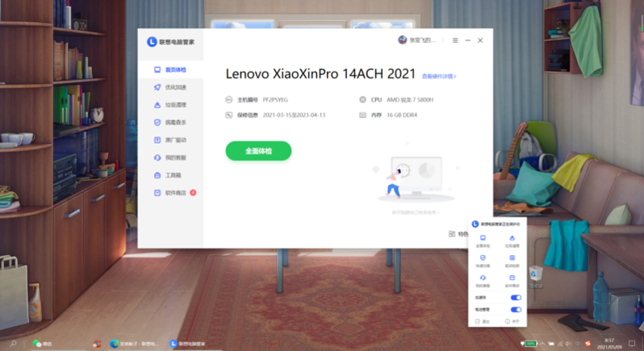Select 垃圾清理 in the left sidebar
644x351 pixels.
click(x=174, y=105)
